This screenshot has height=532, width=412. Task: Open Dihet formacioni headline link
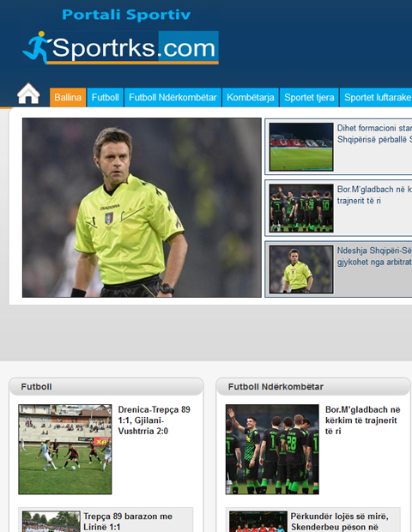[374, 134]
